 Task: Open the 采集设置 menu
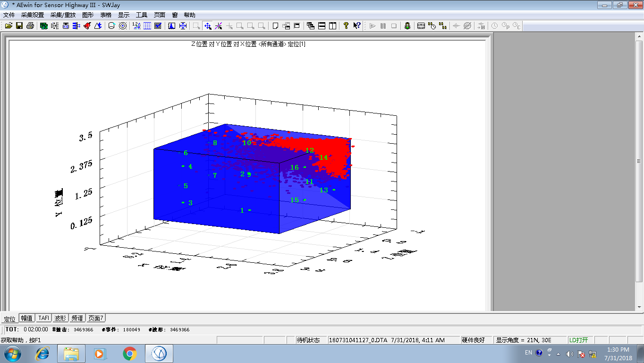pyautogui.click(x=32, y=15)
